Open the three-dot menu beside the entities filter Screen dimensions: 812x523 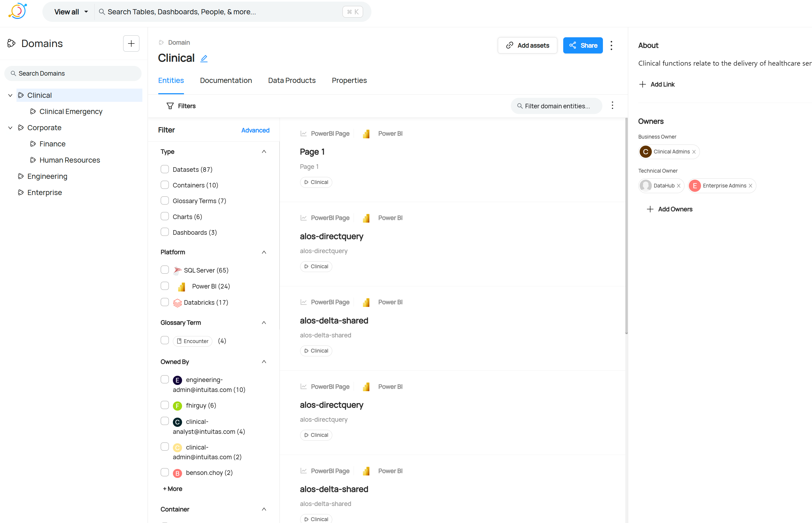tap(612, 106)
